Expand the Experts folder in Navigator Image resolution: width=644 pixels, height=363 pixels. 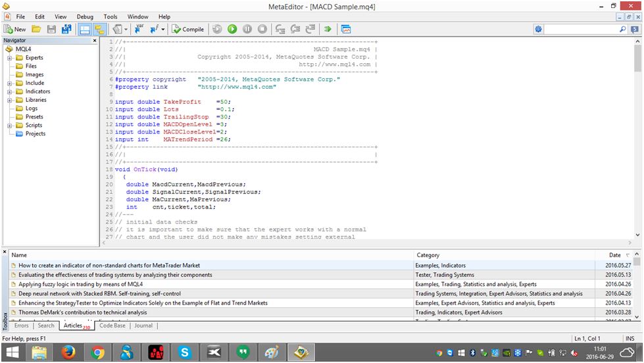[x=11, y=57]
